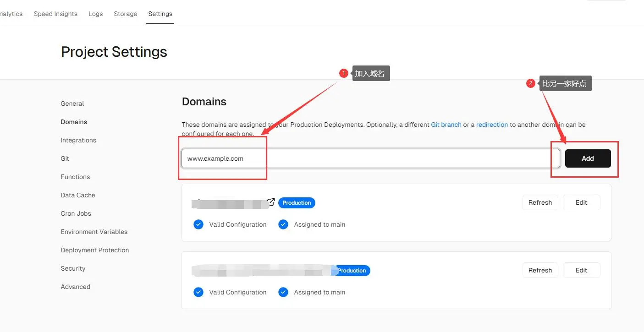The width and height of the screenshot is (644, 332).
Task: Click the Add button to add domain
Action: pyautogui.click(x=588, y=158)
